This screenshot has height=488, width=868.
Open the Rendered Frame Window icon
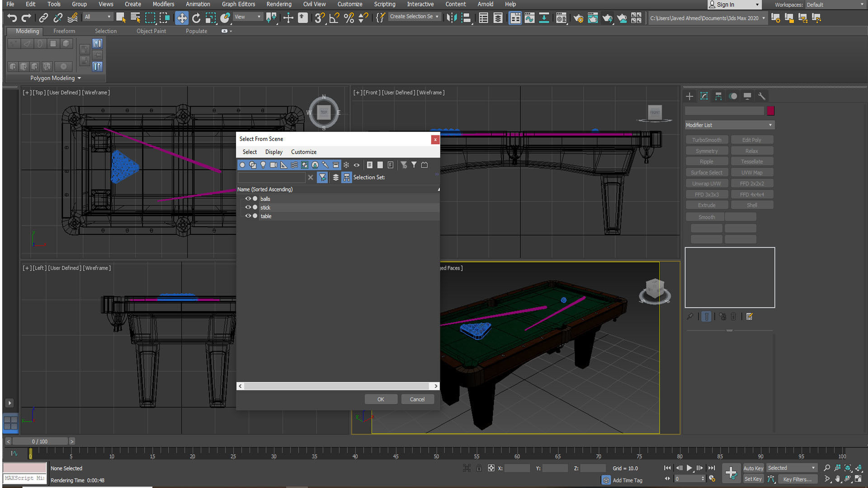click(x=593, y=18)
